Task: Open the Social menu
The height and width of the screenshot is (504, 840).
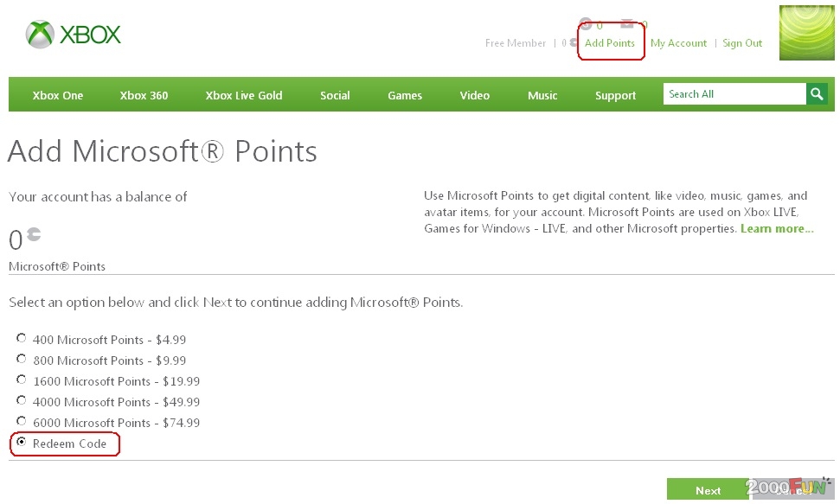Action: click(335, 95)
